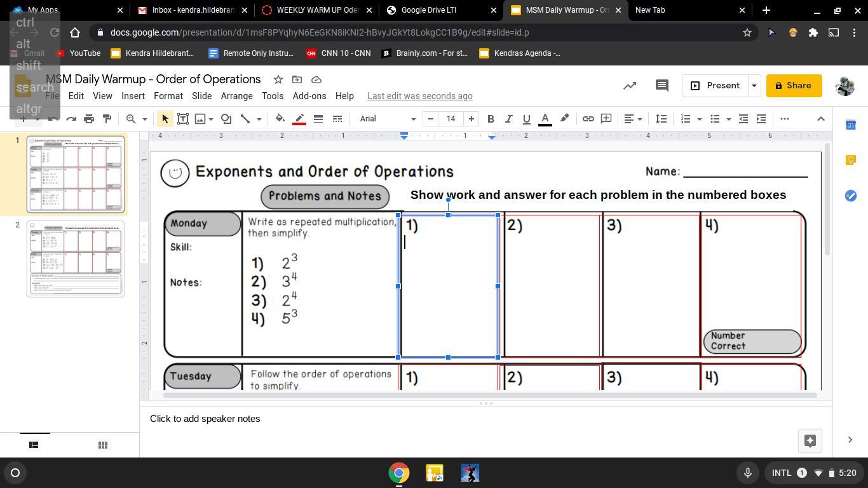Viewport: 868px width, 488px height.
Task: Open the Arrange menu
Action: [x=236, y=96]
